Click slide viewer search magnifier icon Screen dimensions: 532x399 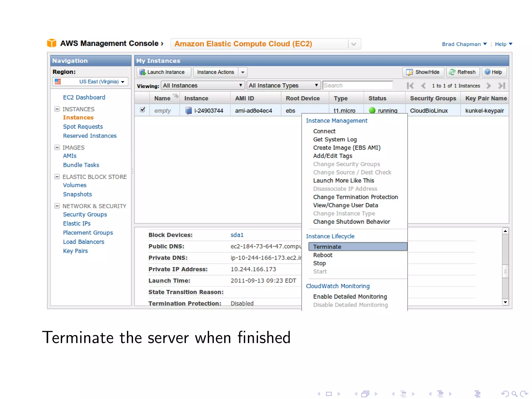pyautogui.click(x=514, y=394)
